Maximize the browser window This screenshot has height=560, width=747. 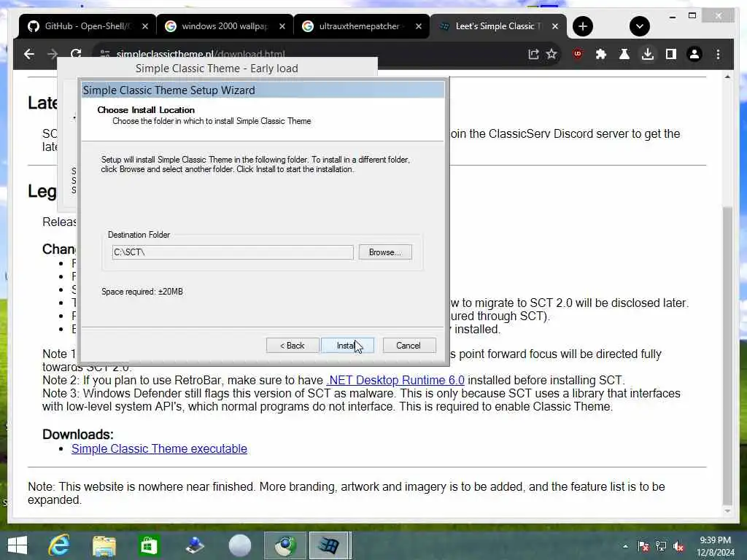pyautogui.click(x=692, y=16)
